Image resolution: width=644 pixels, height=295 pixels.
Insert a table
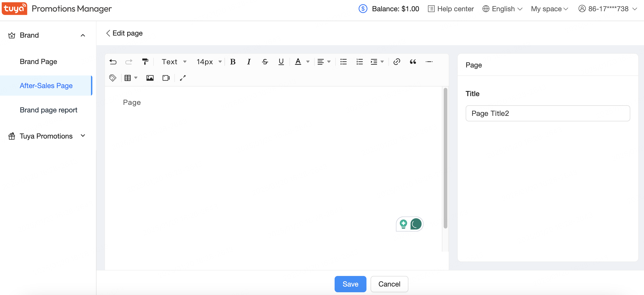(127, 78)
